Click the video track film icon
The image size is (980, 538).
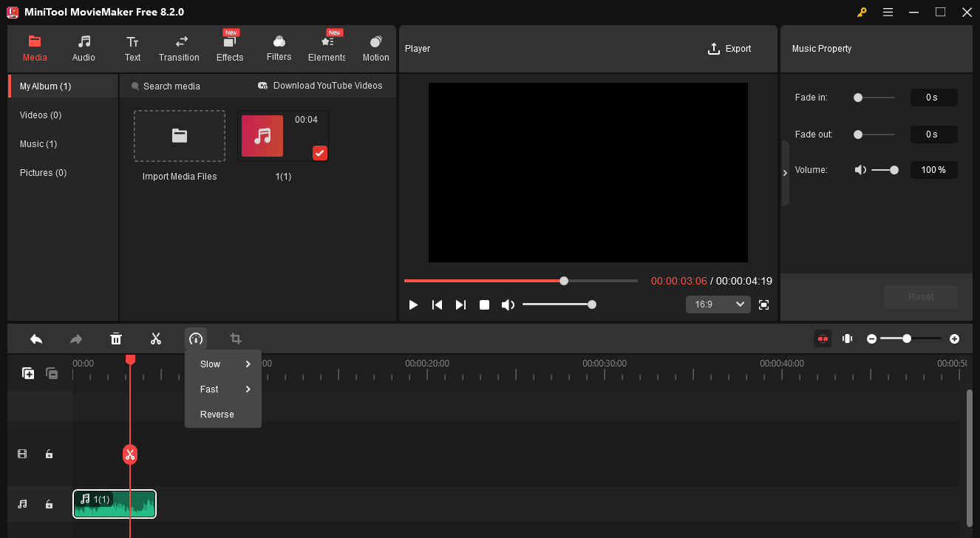[x=22, y=454]
